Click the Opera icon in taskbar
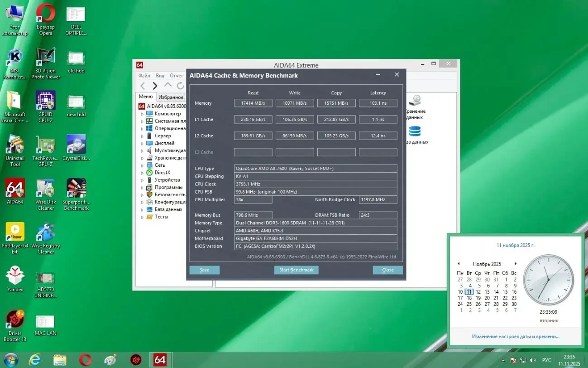The height and width of the screenshot is (368, 588). [x=85, y=360]
